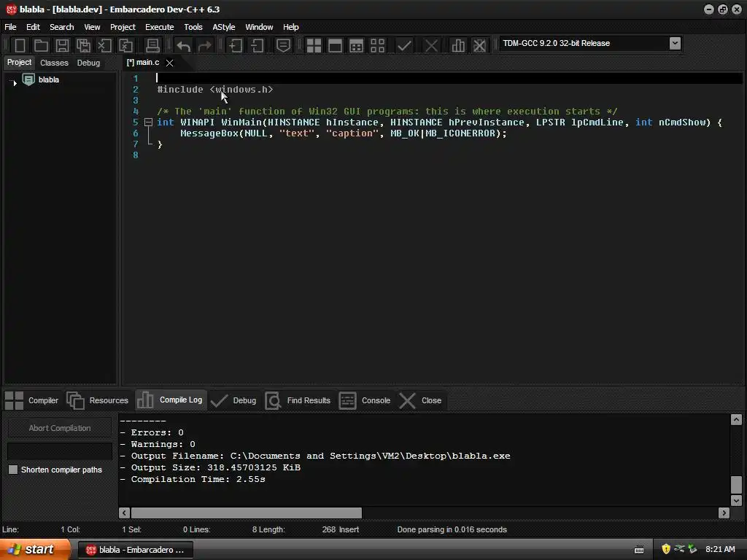The image size is (747, 560).
Task: Click the blabla project tree icon
Action: tap(28, 79)
